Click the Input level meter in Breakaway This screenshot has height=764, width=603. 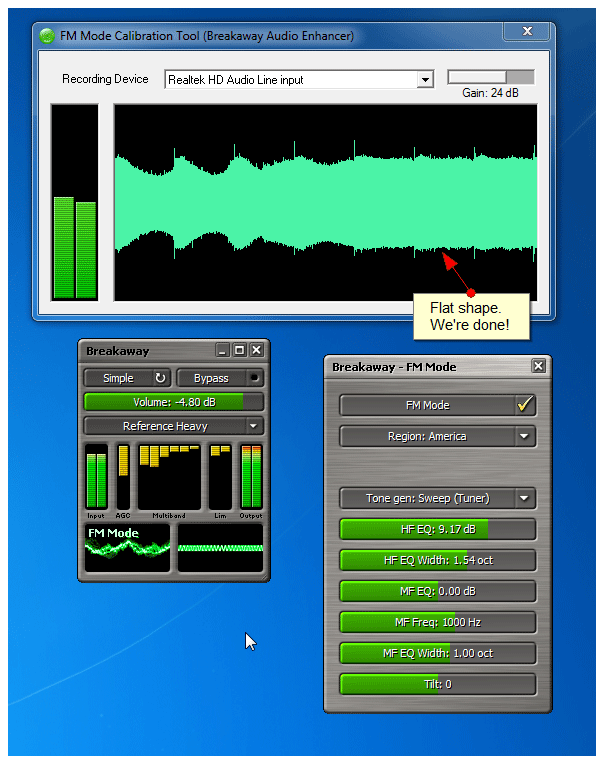(x=96, y=477)
